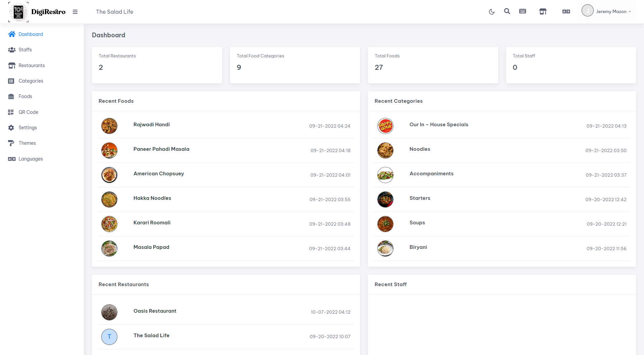Click the Themes paint roller icon
The image size is (644, 355).
pos(11,143)
